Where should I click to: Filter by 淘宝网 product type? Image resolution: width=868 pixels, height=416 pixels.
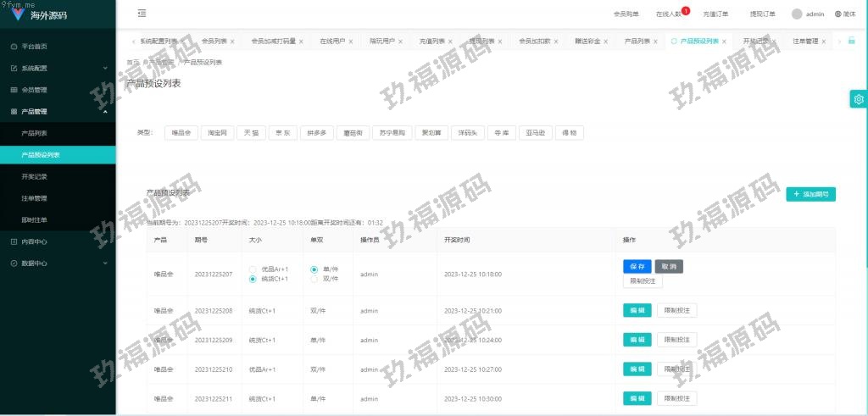[217, 133]
